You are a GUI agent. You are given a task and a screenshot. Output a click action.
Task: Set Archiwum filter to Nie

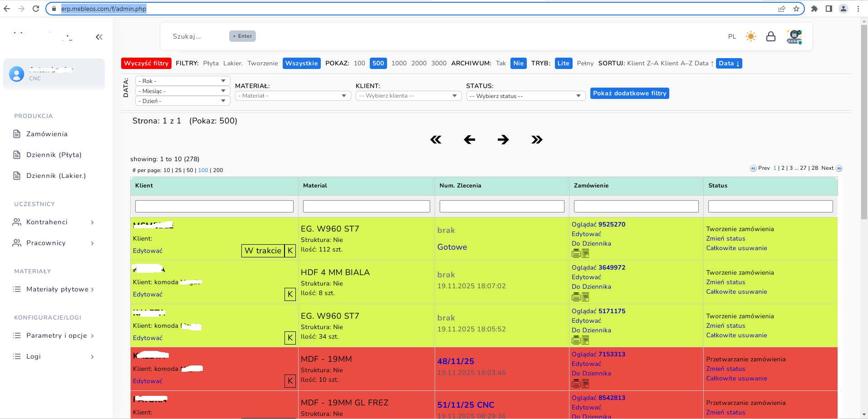click(x=518, y=64)
